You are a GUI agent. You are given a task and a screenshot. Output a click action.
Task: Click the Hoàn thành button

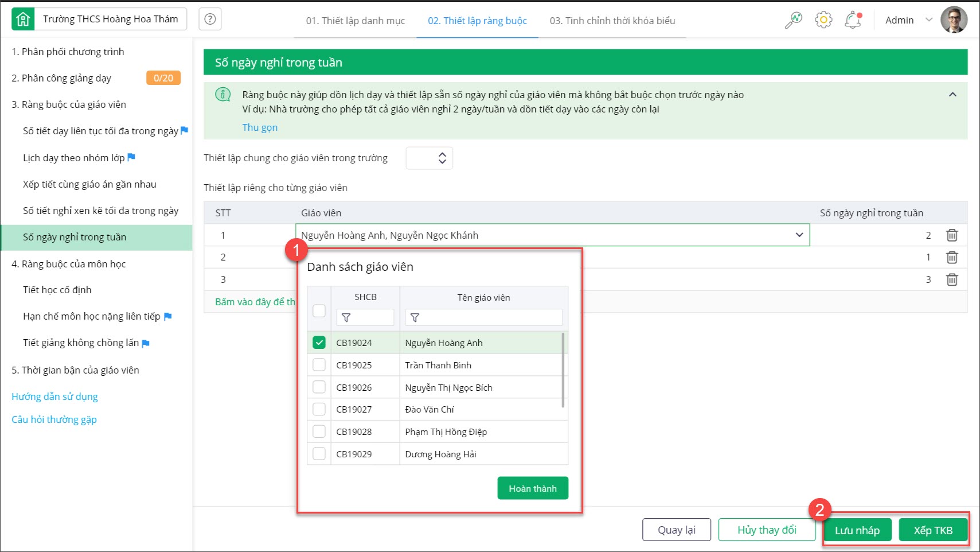coord(533,488)
